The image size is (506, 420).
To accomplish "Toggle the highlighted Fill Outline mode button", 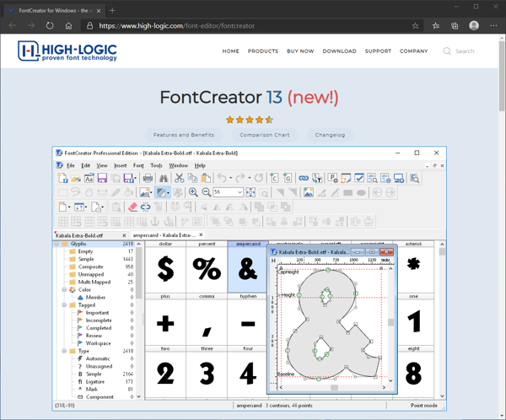I will 161,192.
